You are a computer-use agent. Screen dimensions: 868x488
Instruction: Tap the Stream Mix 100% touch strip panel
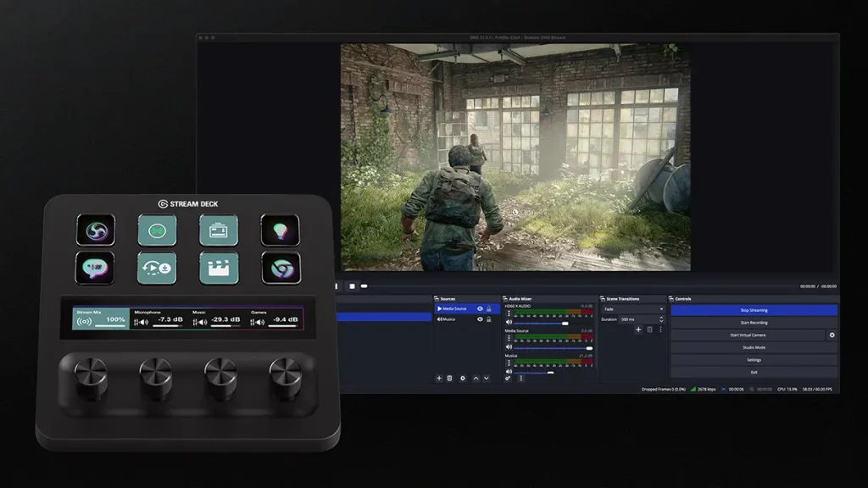click(101, 319)
